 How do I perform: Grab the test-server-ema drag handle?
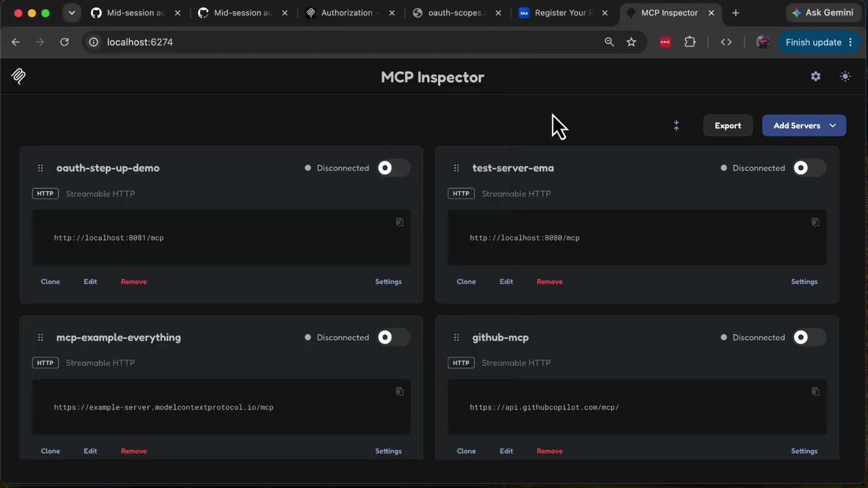coord(456,168)
